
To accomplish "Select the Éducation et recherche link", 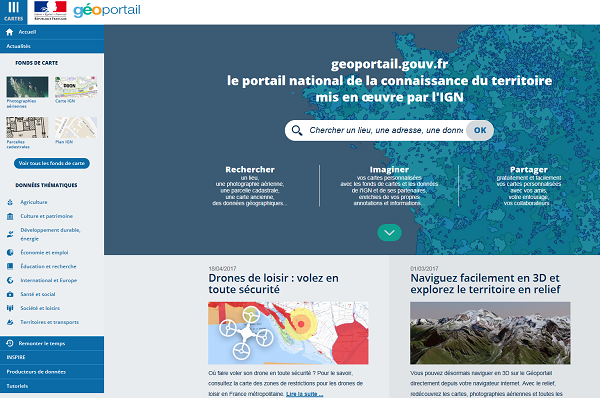I will pyautogui.click(x=48, y=266).
